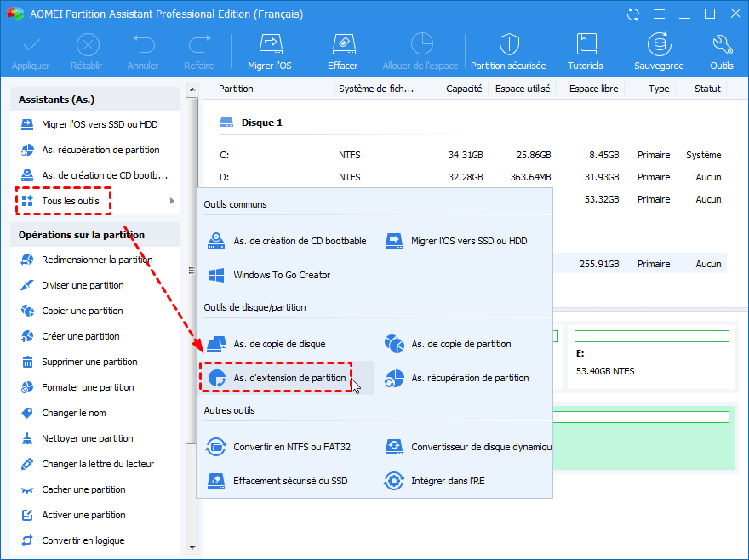749x560 pixels.
Task: Select partition D: row
Action: (472, 177)
